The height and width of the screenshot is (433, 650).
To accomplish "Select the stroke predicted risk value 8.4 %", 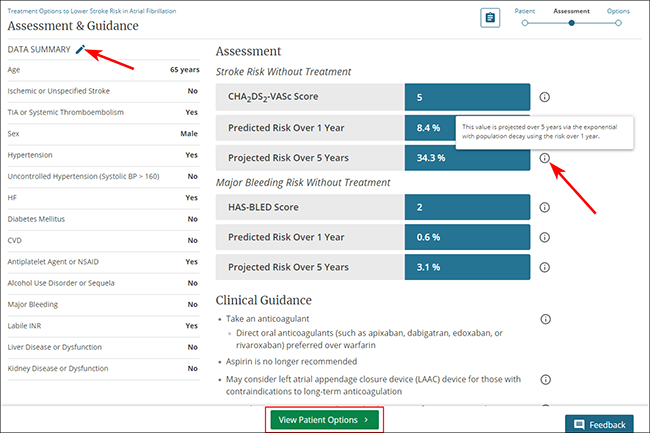I will coord(430,128).
